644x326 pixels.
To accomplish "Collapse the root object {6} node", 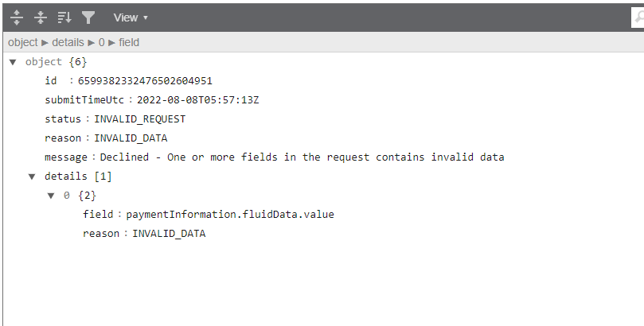I will (13, 62).
